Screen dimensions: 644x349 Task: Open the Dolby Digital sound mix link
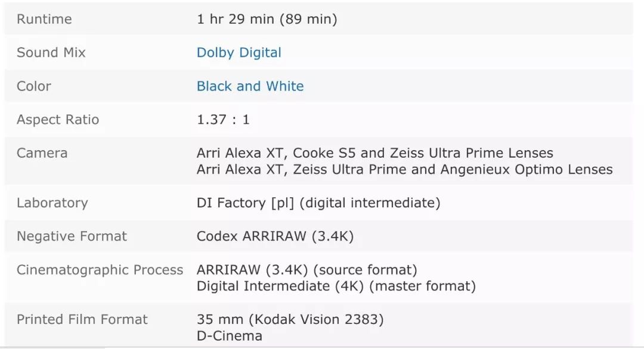239,52
